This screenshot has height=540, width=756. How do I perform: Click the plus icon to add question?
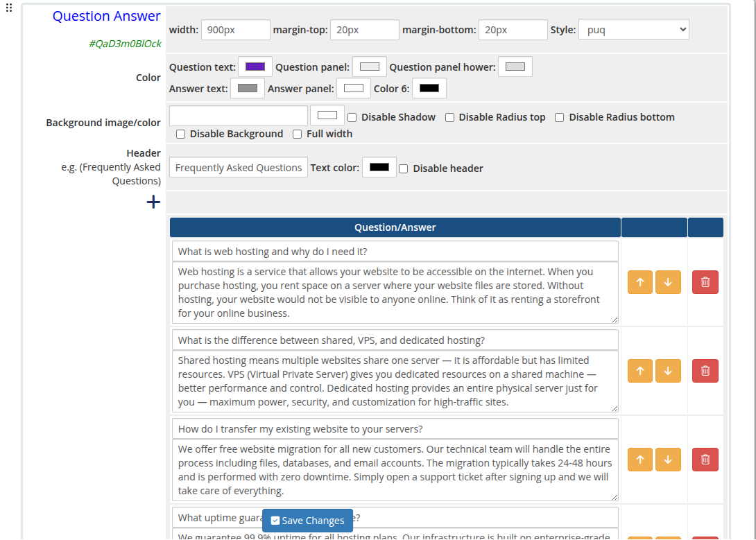coord(153,202)
